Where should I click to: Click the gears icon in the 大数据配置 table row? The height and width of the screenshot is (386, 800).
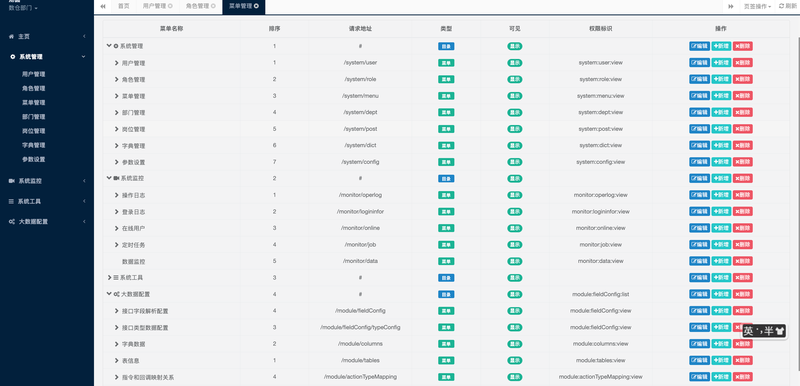point(116,294)
